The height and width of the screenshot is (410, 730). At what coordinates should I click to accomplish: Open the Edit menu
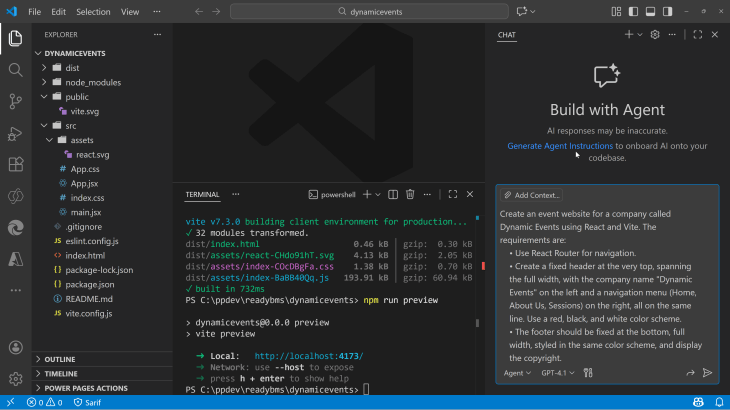pos(58,12)
